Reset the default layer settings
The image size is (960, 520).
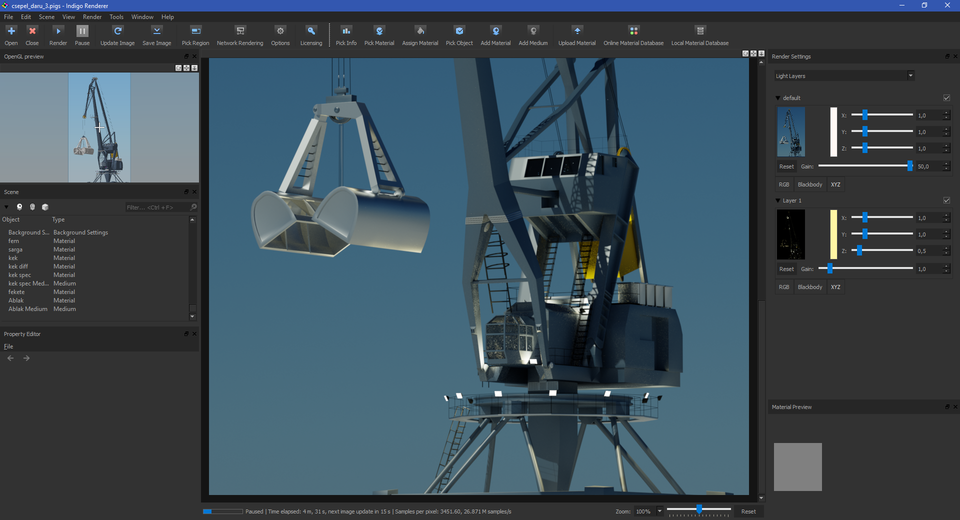(x=786, y=166)
